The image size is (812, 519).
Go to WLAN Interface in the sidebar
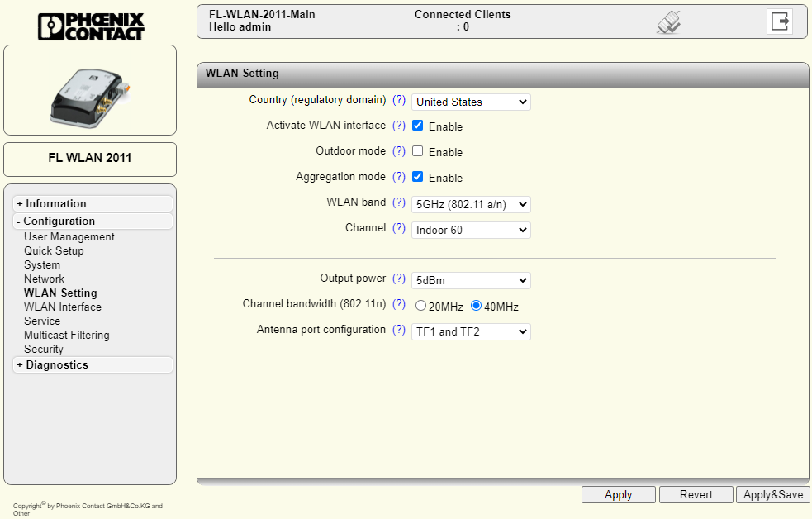[x=63, y=307]
